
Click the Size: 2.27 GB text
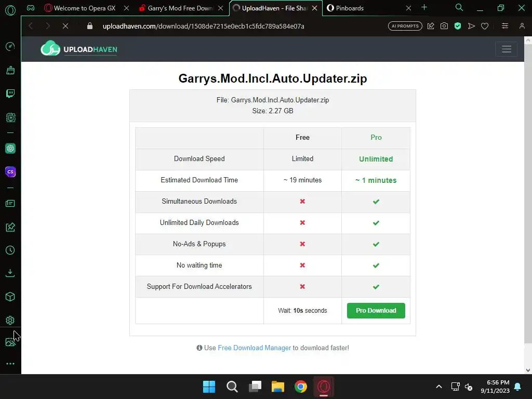coord(272,111)
